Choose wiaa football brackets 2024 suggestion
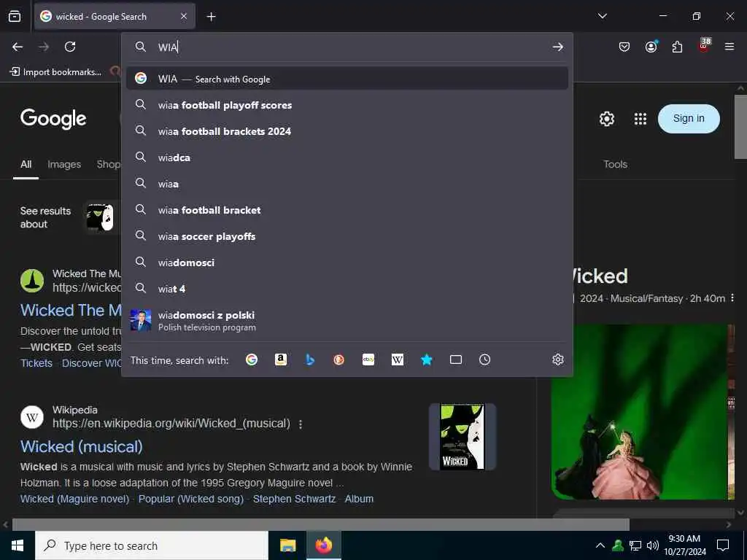Screen dimensions: 747x560 pos(347,131)
